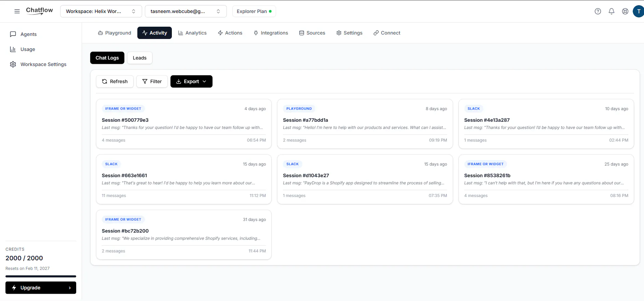Viewport: 644px width, 301px height.
Task: Click the Upgrade lightning bolt icon
Action: (14, 288)
